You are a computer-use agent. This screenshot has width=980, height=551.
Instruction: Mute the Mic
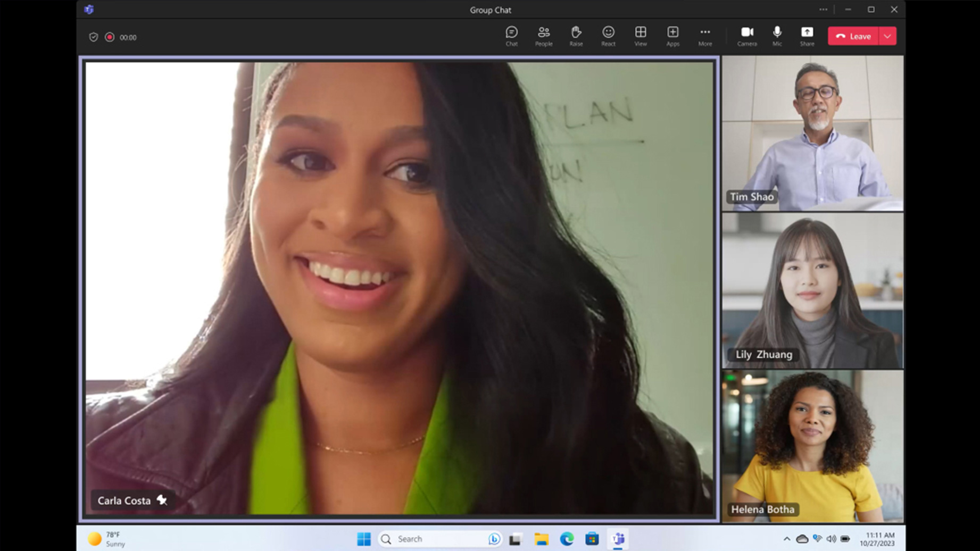point(777,36)
